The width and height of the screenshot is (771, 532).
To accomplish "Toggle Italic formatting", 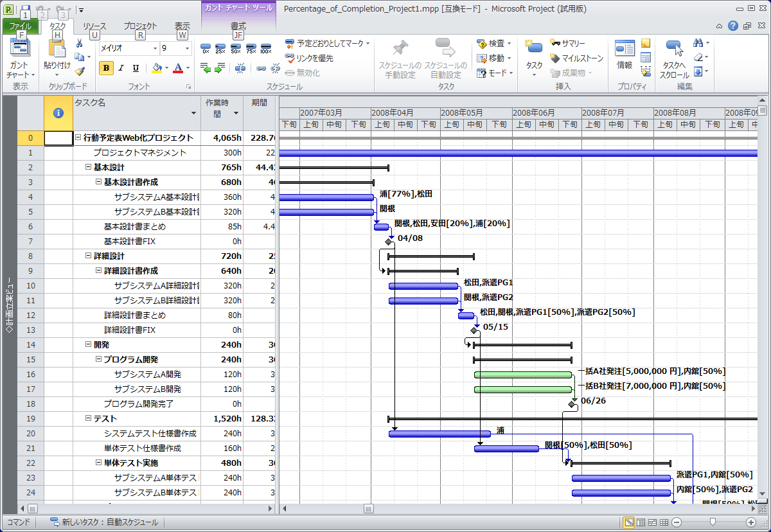I will click(x=121, y=68).
